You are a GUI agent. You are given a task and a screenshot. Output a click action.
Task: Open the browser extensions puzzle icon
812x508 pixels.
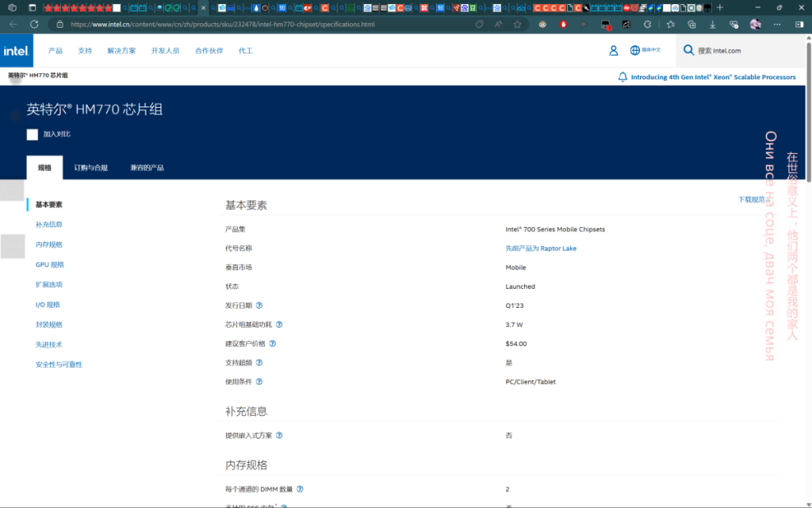(647, 25)
